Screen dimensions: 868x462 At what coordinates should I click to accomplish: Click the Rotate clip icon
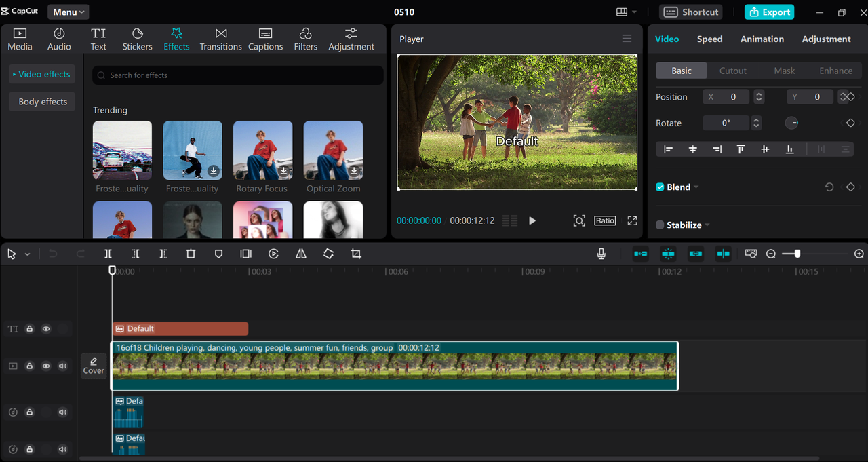tap(328, 254)
